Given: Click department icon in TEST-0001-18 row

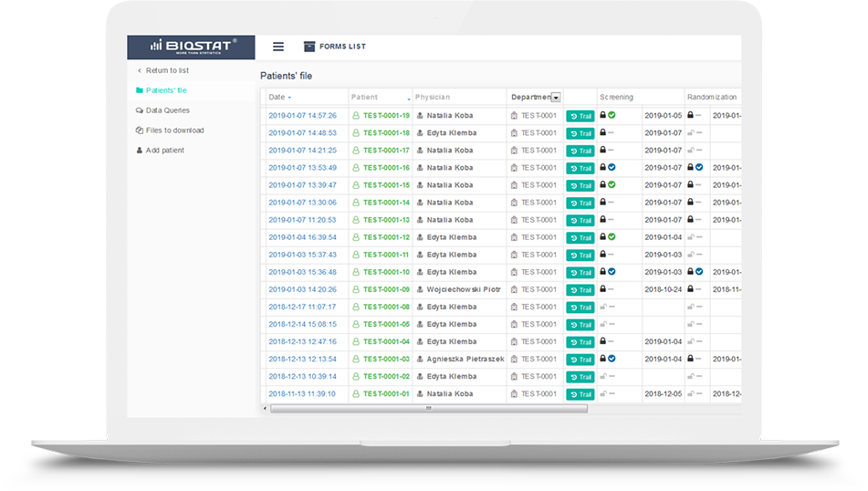Looking at the screenshot, I should (x=514, y=133).
